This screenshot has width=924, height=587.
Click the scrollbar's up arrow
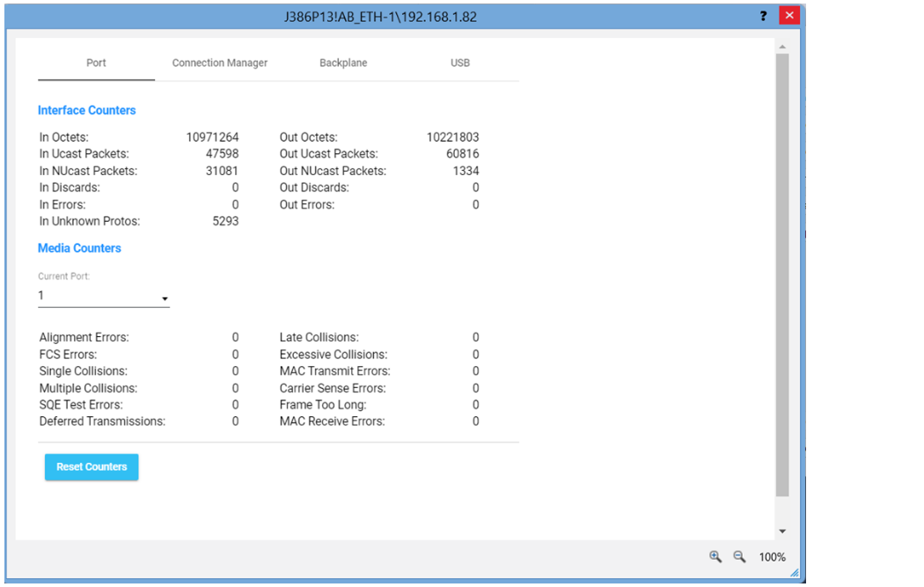[781, 47]
